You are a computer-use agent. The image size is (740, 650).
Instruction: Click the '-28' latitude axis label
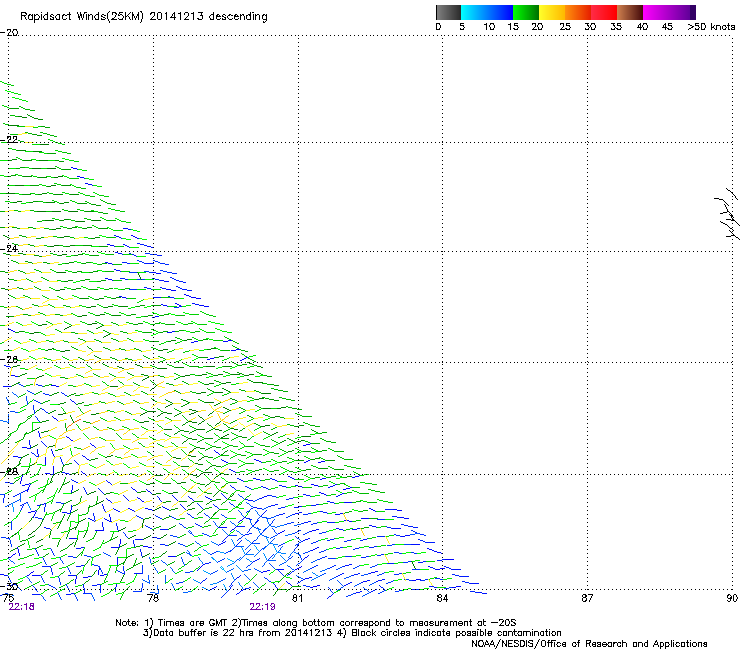click(x=9, y=471)
